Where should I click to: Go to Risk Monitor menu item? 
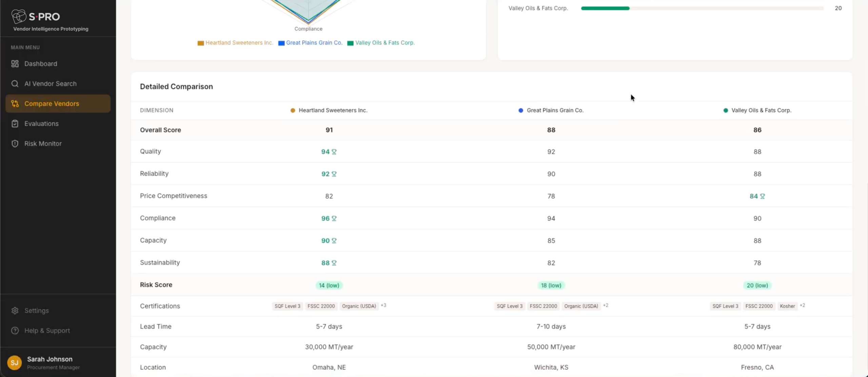[x=43, y=144]
